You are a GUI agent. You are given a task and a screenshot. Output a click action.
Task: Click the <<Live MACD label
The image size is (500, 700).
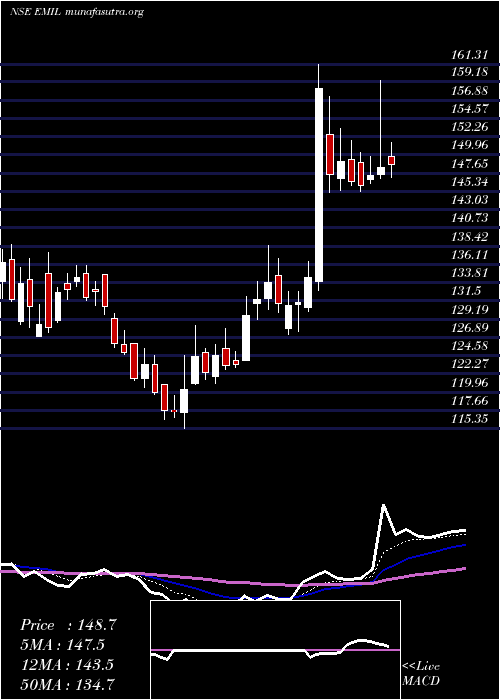421,674
